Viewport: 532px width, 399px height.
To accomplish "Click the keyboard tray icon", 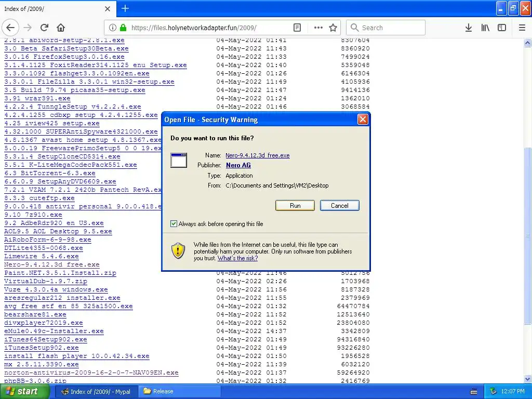I will [x=474, y=392].
